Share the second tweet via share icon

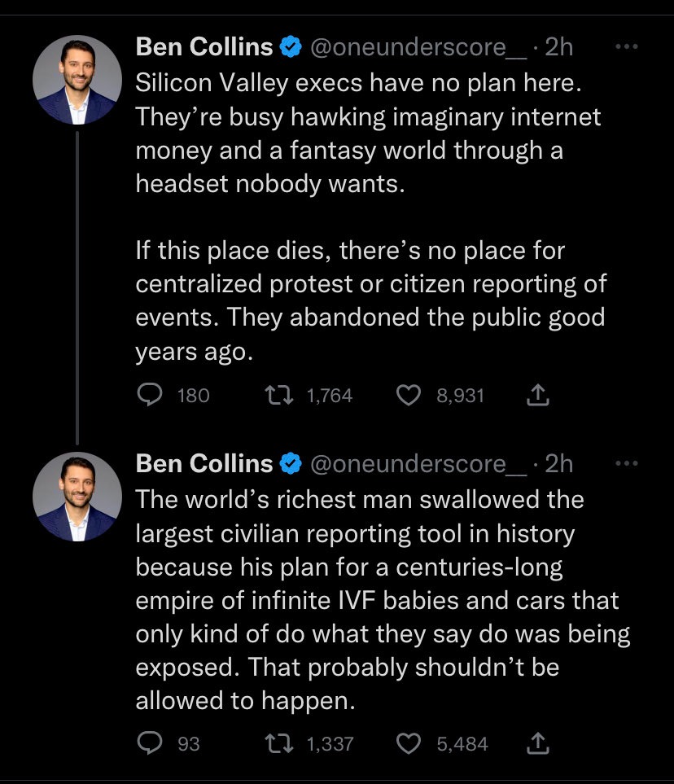[538, 743]
